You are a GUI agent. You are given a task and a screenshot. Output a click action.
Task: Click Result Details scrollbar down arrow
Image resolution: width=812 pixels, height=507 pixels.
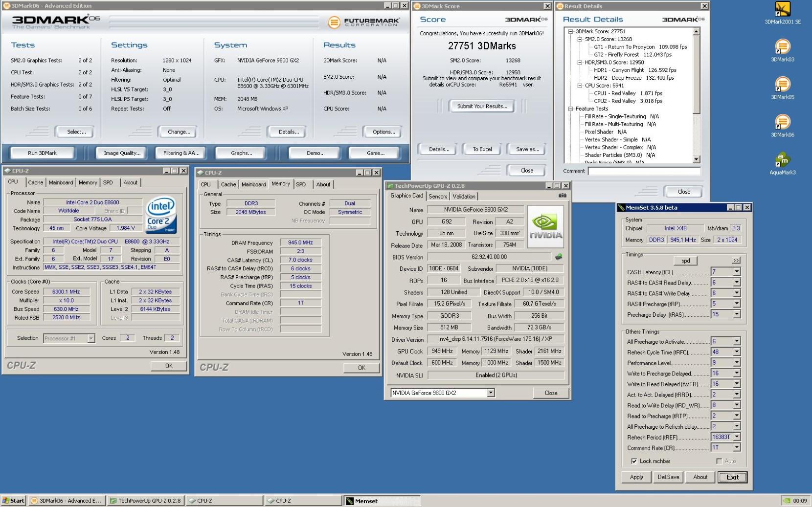tap(697, 159)
